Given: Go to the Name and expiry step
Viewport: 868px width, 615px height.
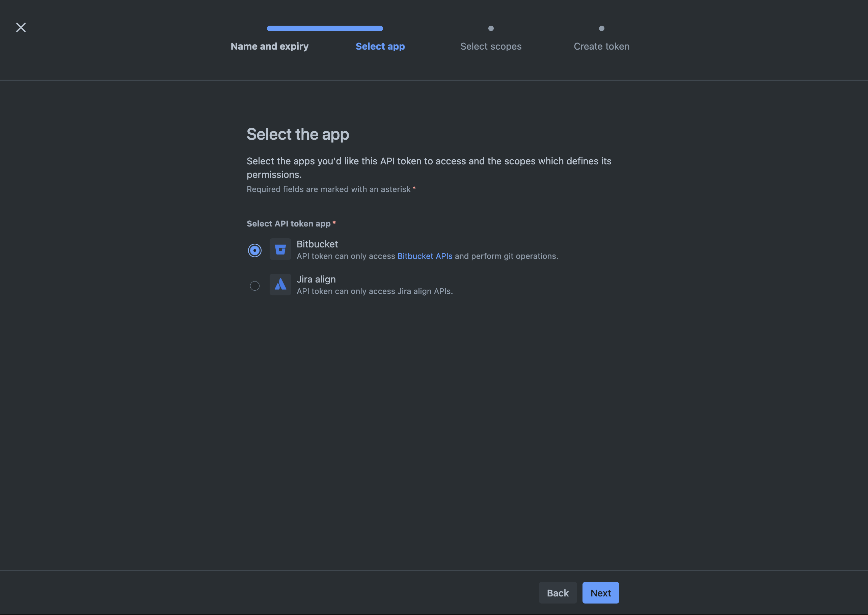Looking at the screenshot, I should point(270,46).
